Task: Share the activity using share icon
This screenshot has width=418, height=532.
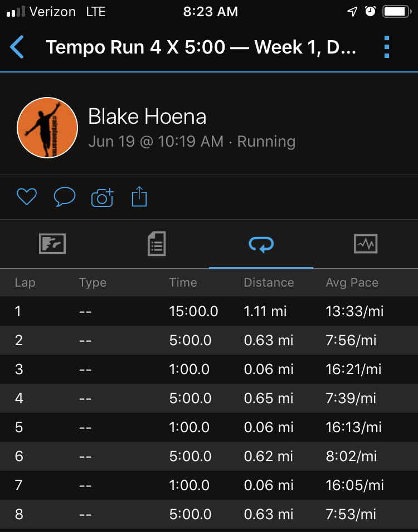Action: pyautogui.click(x=139, y=196)
